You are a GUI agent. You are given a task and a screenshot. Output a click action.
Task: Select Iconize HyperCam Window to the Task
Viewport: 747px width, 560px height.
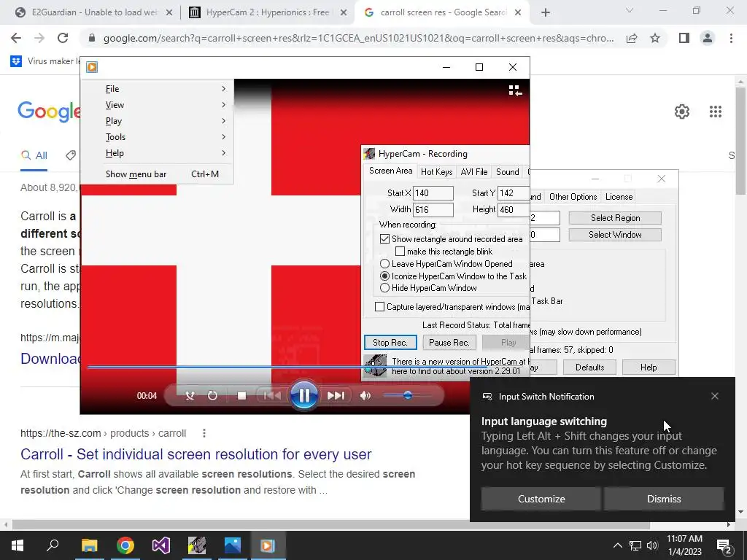tap(384, 276)
